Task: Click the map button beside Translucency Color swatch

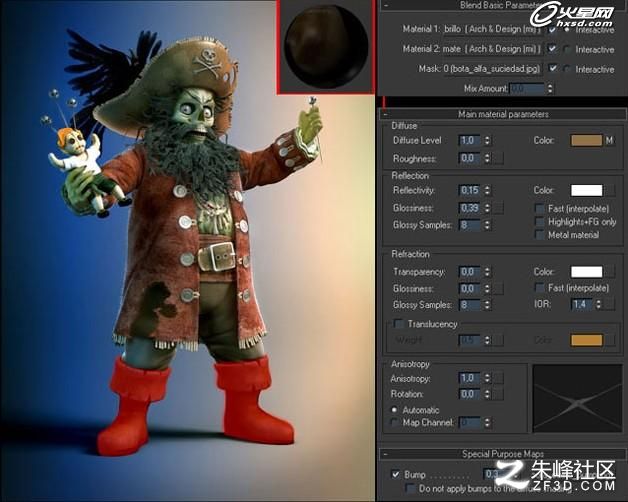Action: pyautogui.click(x=610, y=340)
